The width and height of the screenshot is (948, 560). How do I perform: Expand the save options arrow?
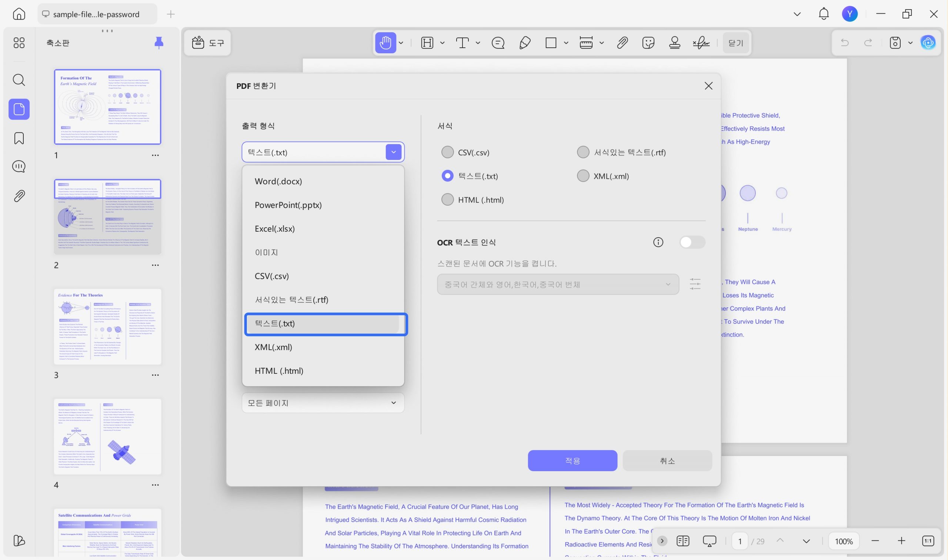[x=910, y=43]
